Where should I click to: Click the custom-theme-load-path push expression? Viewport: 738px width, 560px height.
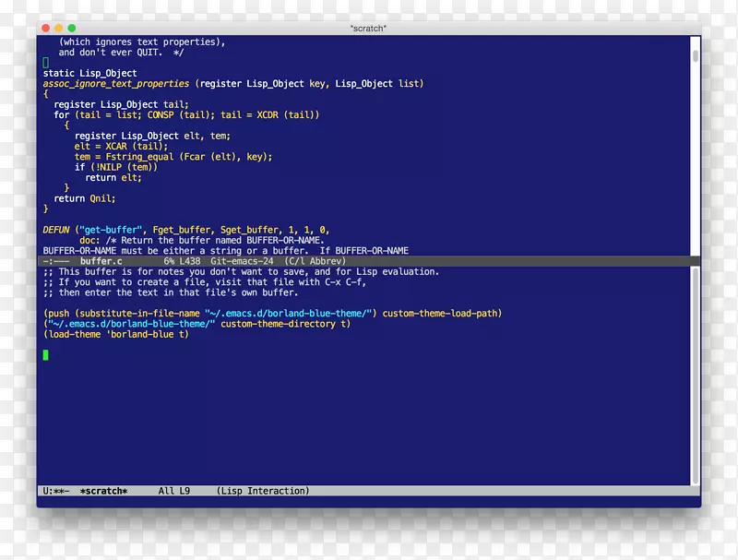[x=272, y=313]
